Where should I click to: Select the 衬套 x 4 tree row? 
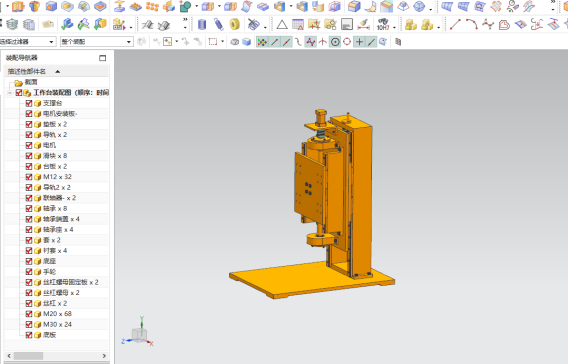(56, 251)
